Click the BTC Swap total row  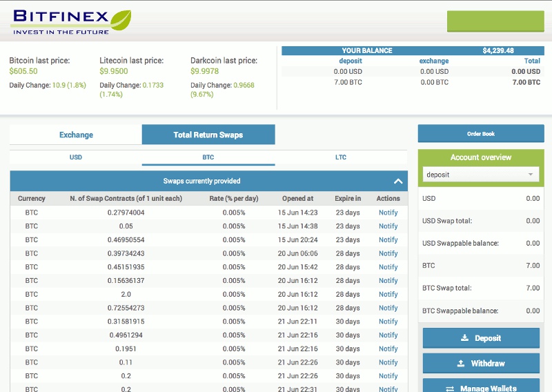(481, 288)
